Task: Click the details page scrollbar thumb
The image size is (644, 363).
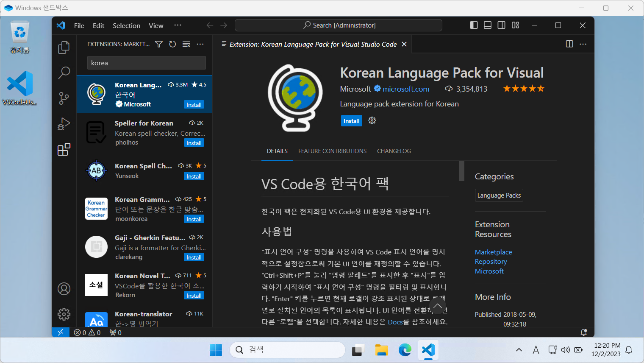Action: click(x=462, y=171)
